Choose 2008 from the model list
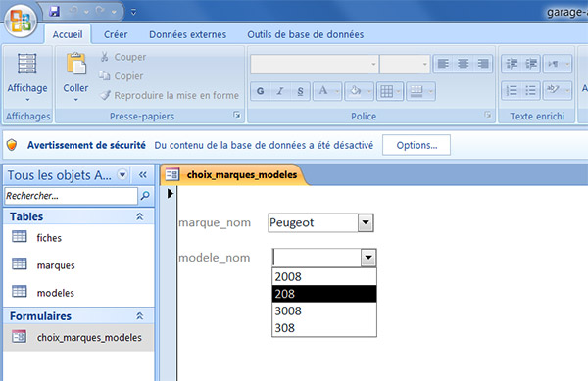Image resolution: width=588 pixels, height=381 pixels. click(324, 277)
